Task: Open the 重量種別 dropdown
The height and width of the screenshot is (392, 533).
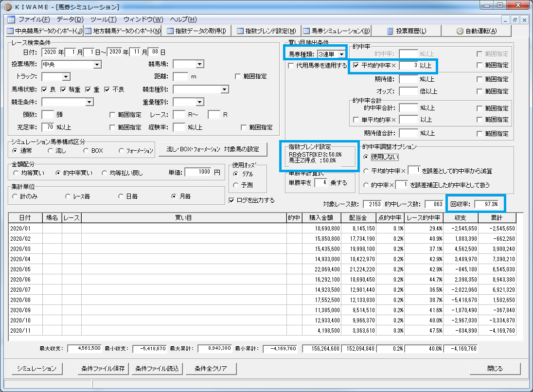Action: click(x=200, y=102)
